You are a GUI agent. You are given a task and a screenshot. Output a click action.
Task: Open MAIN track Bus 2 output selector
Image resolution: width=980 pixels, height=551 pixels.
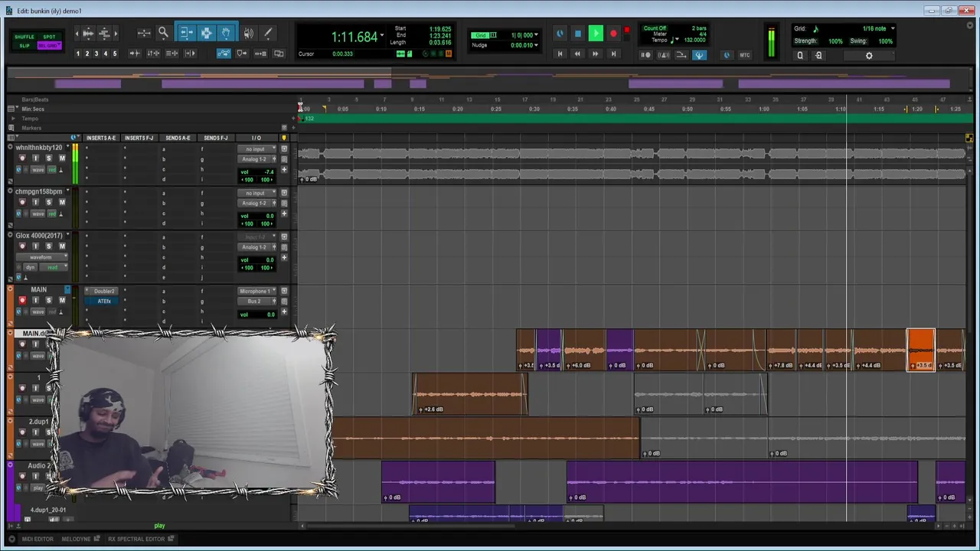256,302
